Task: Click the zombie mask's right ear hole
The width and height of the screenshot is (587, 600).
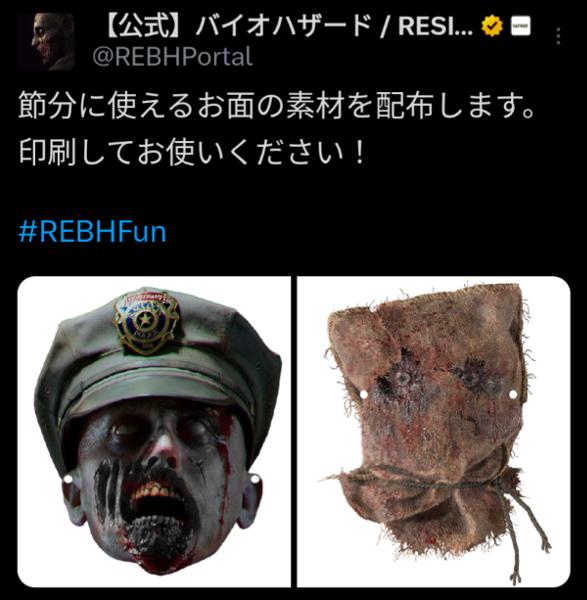Action: (x=254, y=479)
